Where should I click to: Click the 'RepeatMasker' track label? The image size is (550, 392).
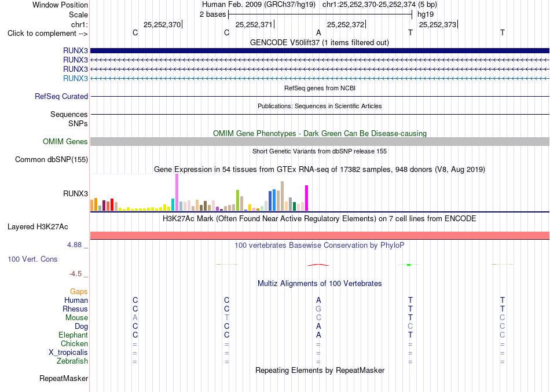(x=64, y=378)
